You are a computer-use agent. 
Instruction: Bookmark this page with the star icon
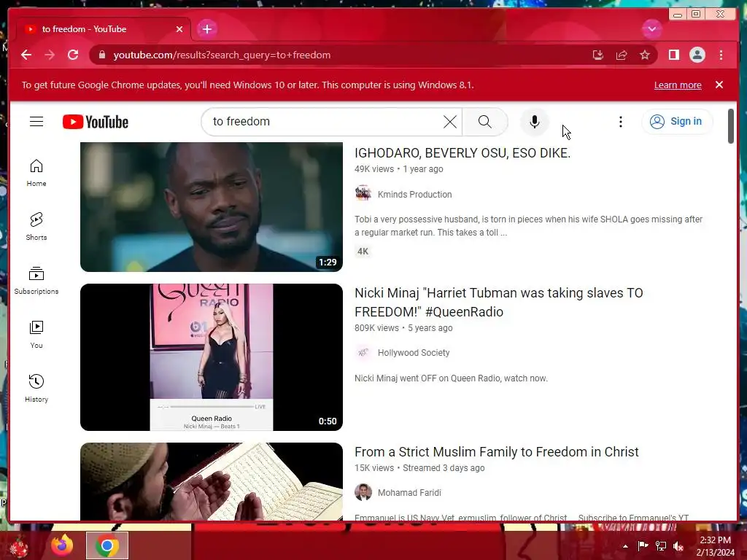645,55
